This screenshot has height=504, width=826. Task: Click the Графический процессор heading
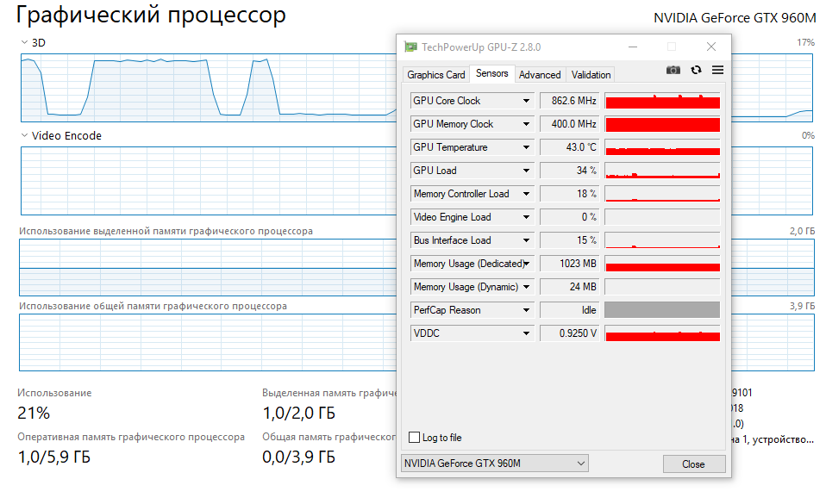[x=151, y=16]
